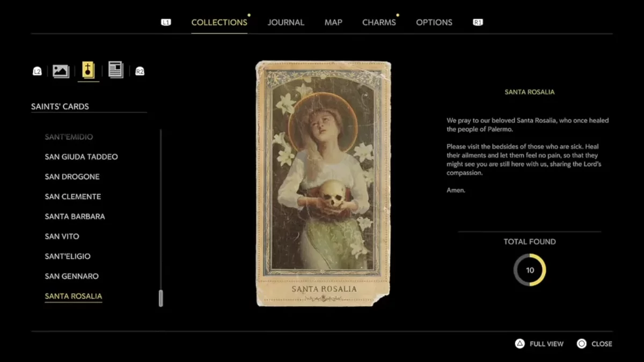Viewport: 644px width, 362px height.
Task: Pick San Vito in saints list
Action: (62, 236)
